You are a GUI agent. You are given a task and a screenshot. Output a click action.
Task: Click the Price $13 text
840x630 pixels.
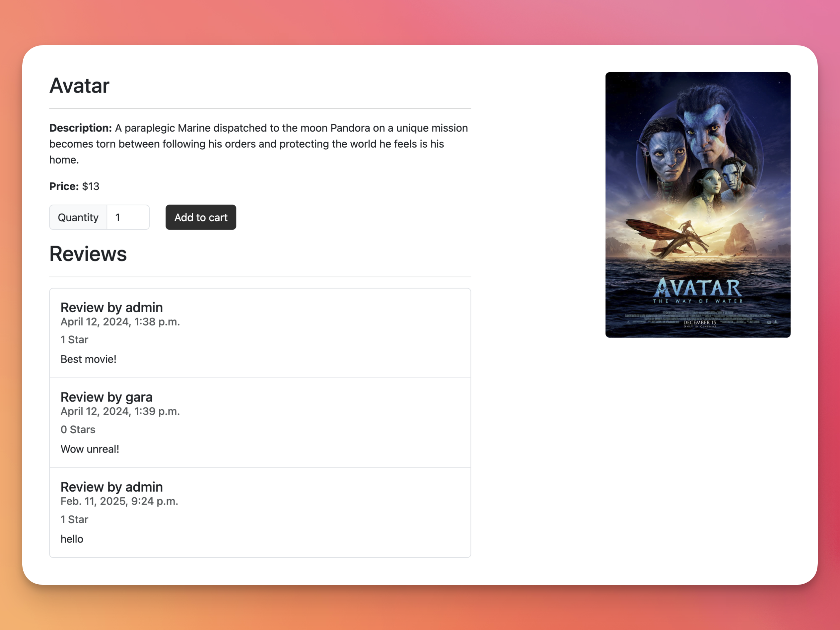[x=74, y=186]
